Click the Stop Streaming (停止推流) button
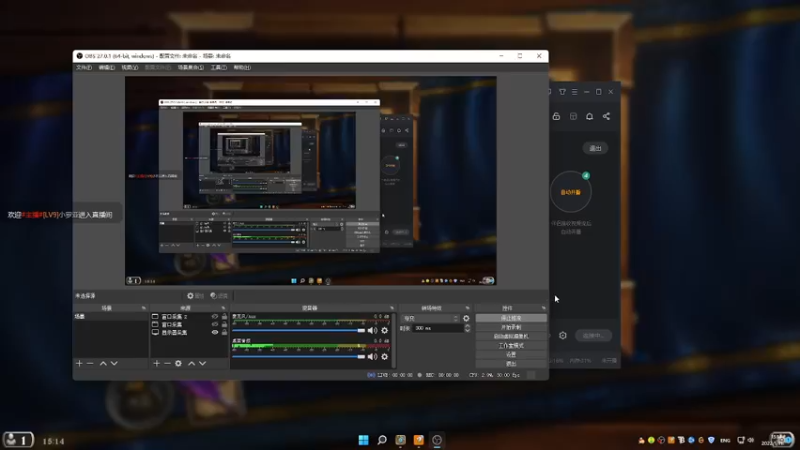Viewport: 800px width, 450px height. click(511, 318)
